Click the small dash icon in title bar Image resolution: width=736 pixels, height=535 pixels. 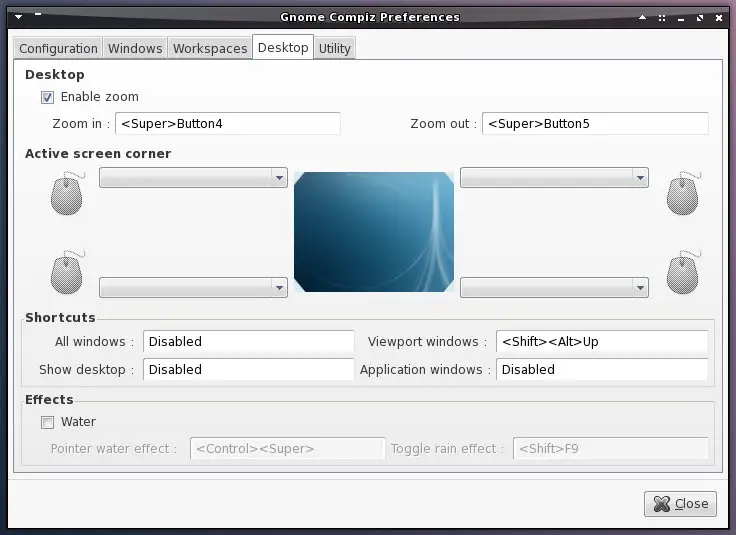[38, 15]
